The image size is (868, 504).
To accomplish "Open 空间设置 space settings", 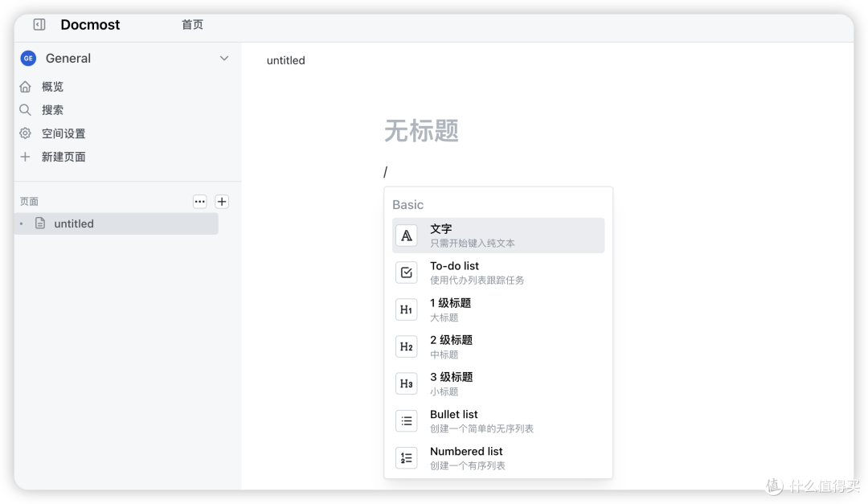I will pyautogui.click(x=63, y=133).
